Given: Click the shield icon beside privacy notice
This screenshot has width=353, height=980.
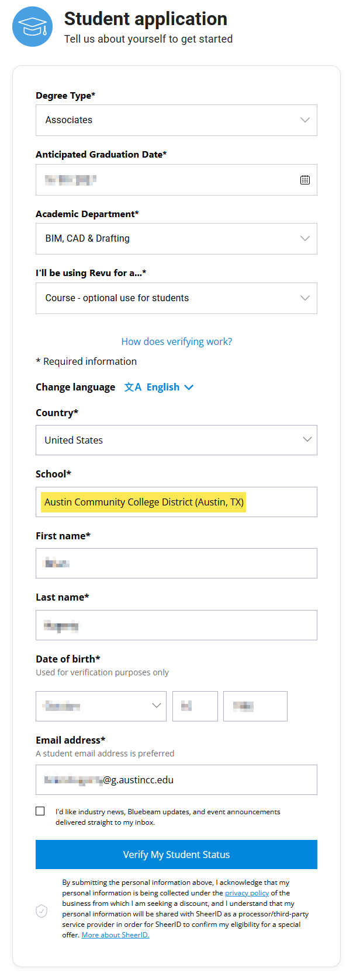Looking at the screenshot, I should click(x=41, y=911).
